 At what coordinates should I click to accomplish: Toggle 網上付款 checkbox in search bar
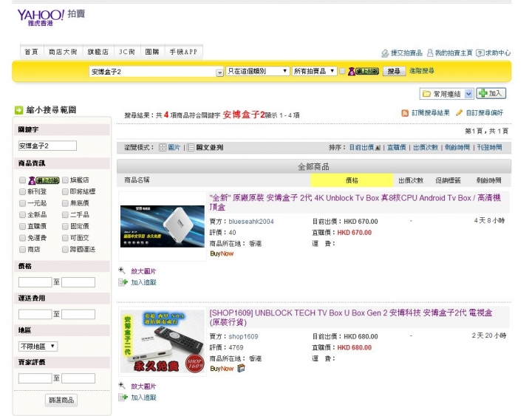(342, 71)
